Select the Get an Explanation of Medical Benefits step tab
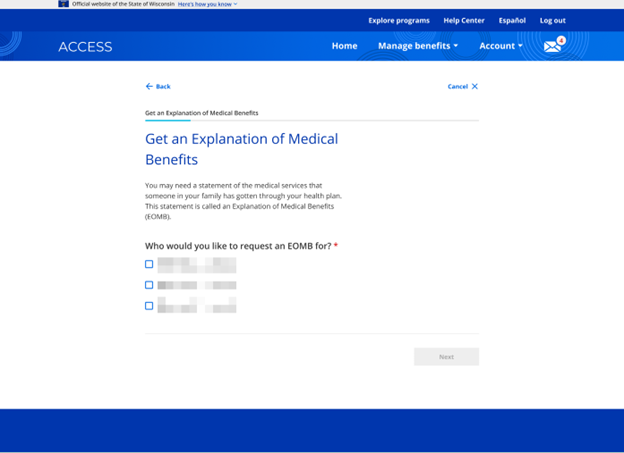 click(202, 113)
